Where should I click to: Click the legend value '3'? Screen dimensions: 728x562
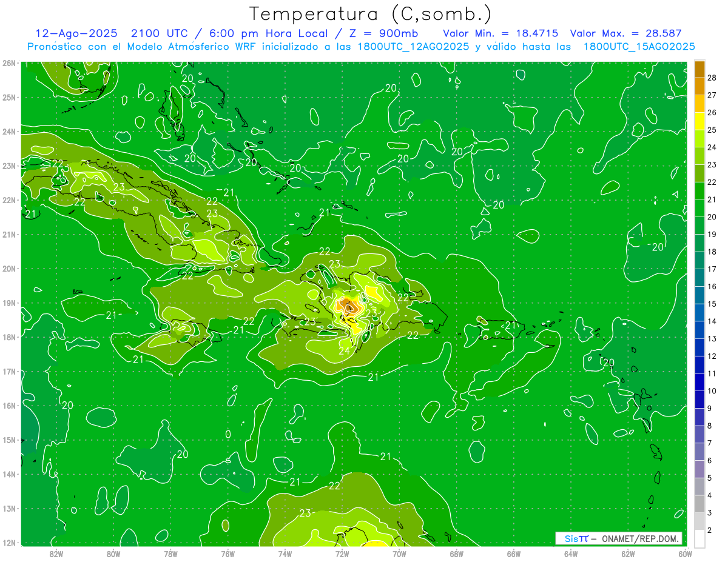click(x=709, y=512)
